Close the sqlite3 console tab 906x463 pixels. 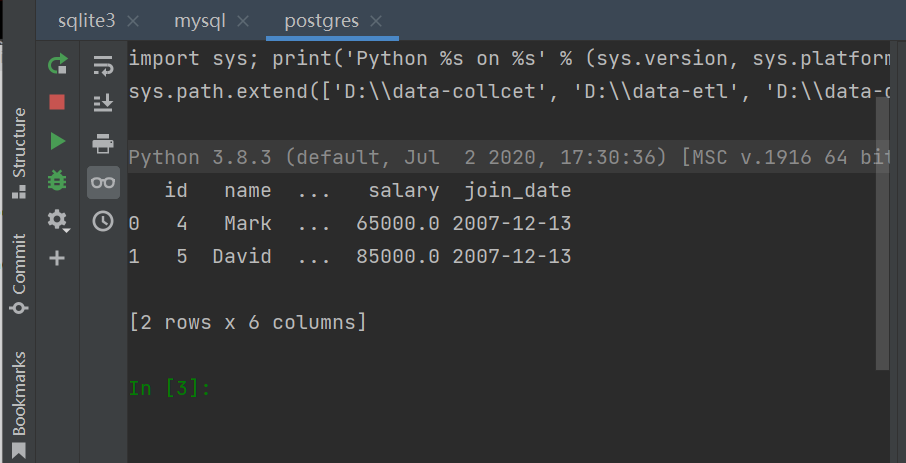click(x=133, y=21)
